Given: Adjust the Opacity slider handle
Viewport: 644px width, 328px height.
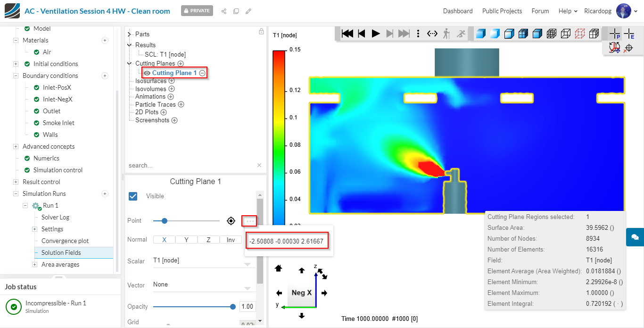Looking at the screenshot, I should tap(233, 307).
